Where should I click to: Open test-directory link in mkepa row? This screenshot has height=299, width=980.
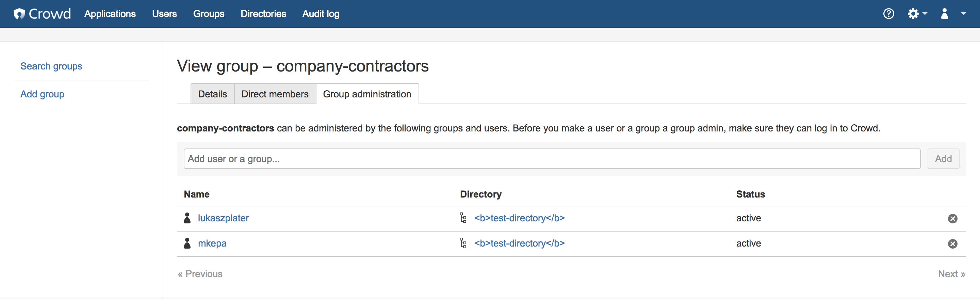[x=519, y=243]
